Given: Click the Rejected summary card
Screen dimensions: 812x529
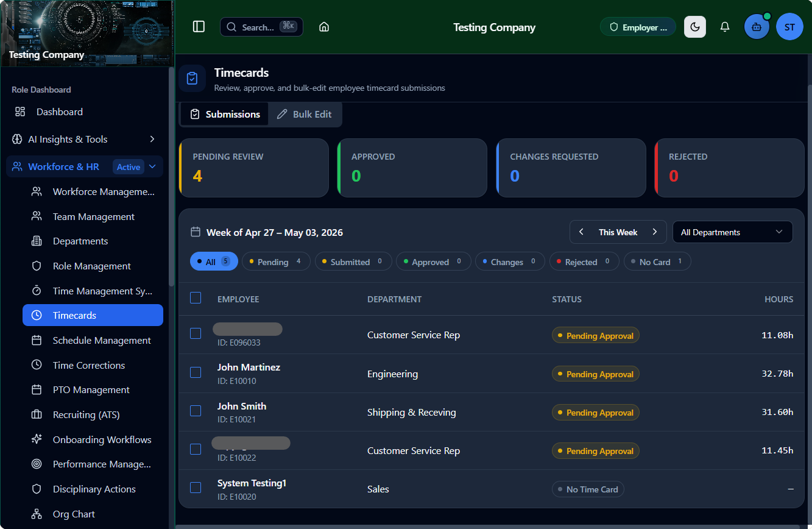Looking at the screenshot, I should [x=729, y=168].
